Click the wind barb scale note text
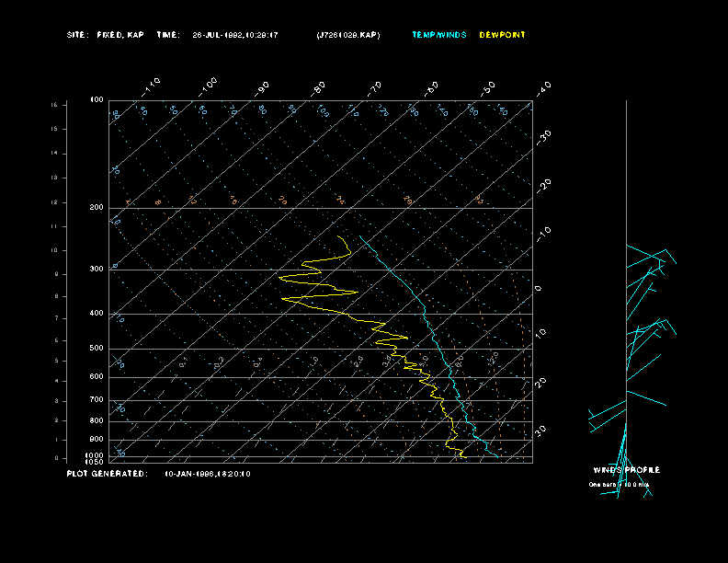The height and width of the screenshot is (563, 728). (x=619, y=484)
